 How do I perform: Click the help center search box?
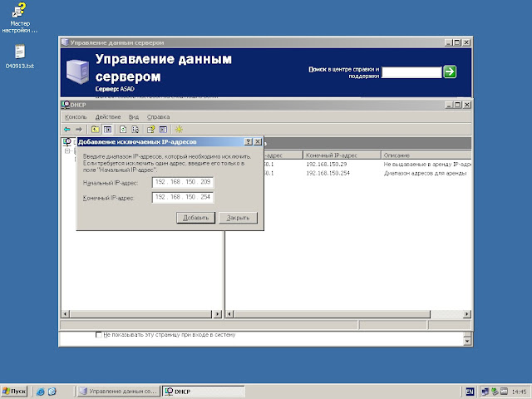click(411, 72)
